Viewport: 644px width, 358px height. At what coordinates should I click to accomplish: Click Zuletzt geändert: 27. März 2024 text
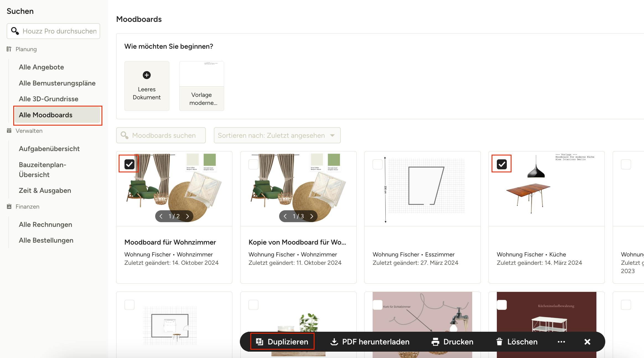(416, 263)
